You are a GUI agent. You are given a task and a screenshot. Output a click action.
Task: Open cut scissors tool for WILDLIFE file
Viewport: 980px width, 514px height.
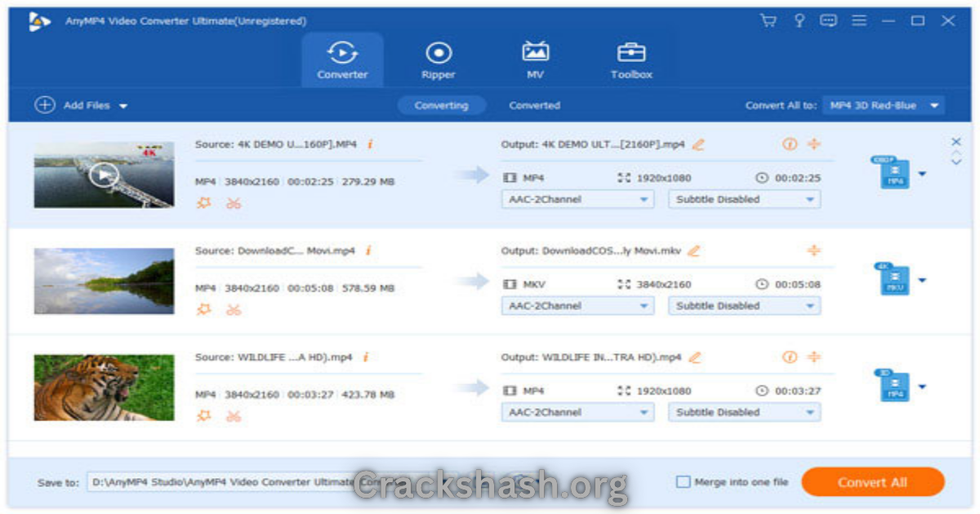click(x=234, y=416)
